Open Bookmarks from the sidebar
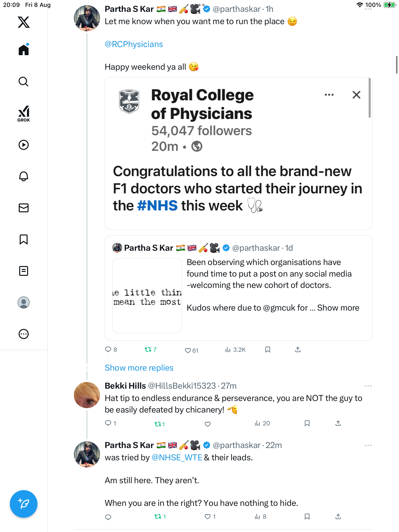This screenshot has width=399, height=532. point(24,239)
